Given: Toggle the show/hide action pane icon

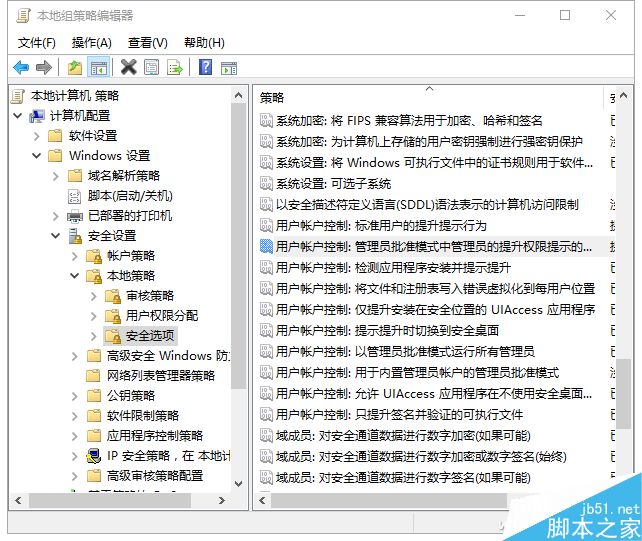Looking at the screenshot, I should pos(229,68).
